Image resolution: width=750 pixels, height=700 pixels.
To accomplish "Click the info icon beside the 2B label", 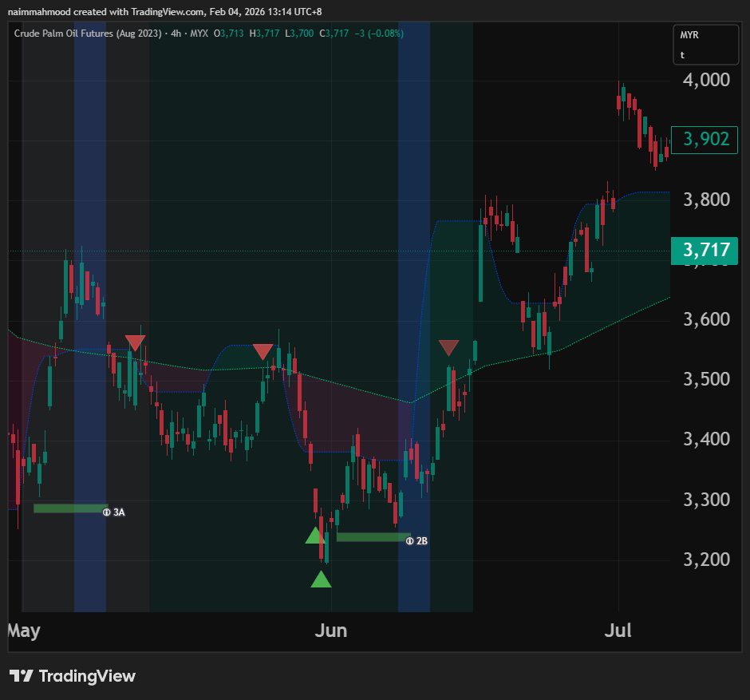I will [409, 540].
